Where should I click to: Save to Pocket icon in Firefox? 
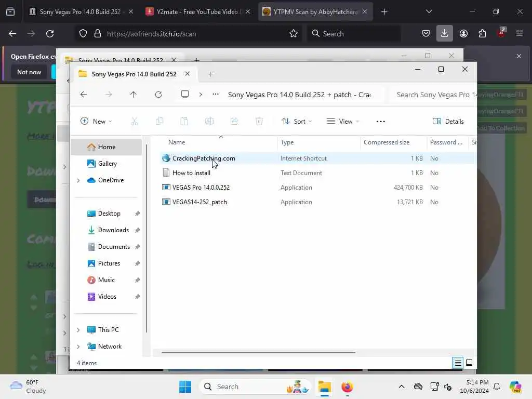[x=426, y=34]
